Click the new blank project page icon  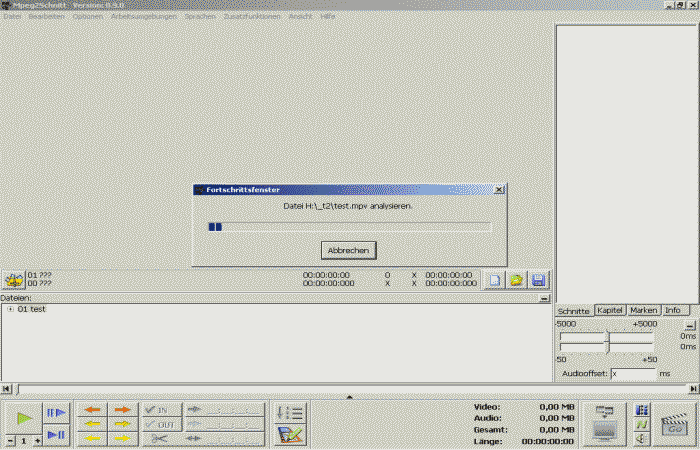[495, 280]
